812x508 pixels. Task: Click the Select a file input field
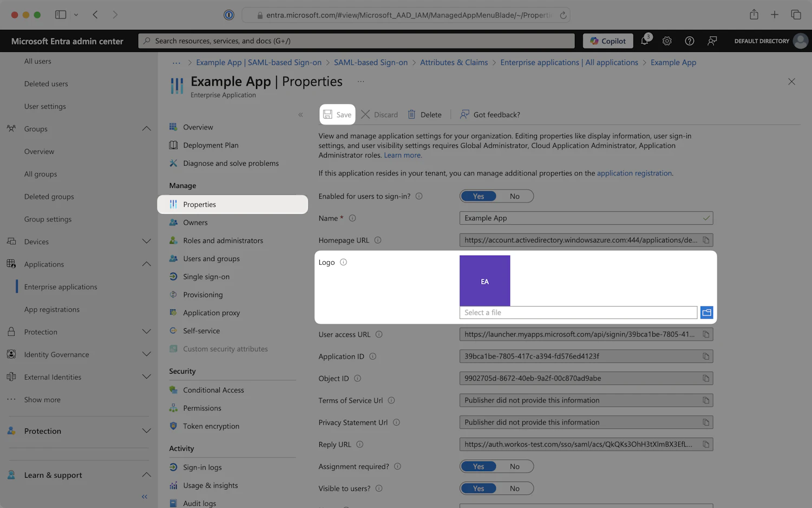pyautogui.click(x=578, y=312)
